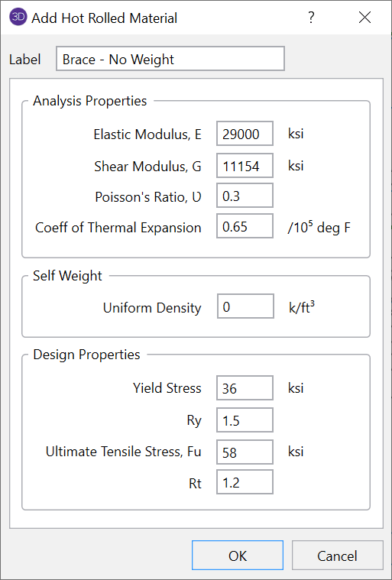Click the purple 3D application icon
This screenshot has width=392, height=580.
tap(18, 18)
